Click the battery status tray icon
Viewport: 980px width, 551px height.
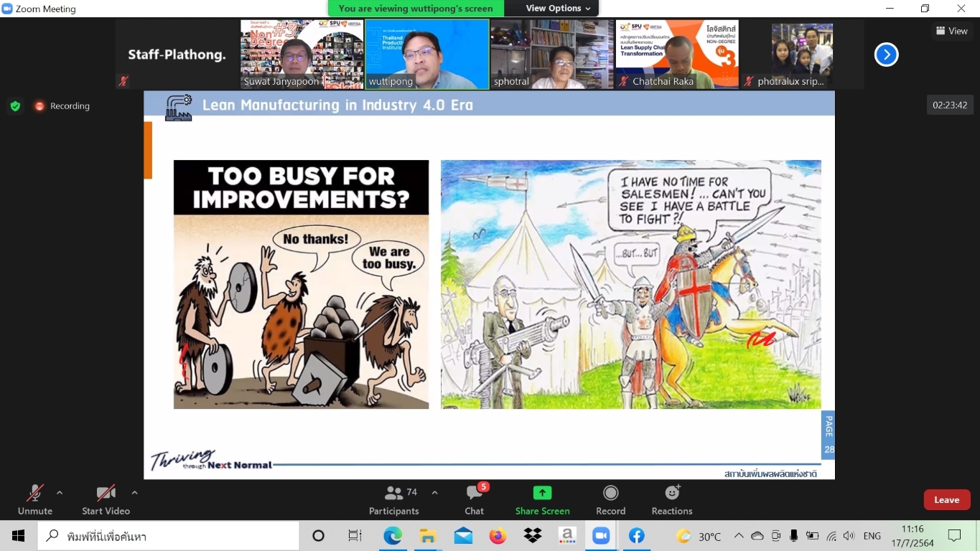click(813, 536)
